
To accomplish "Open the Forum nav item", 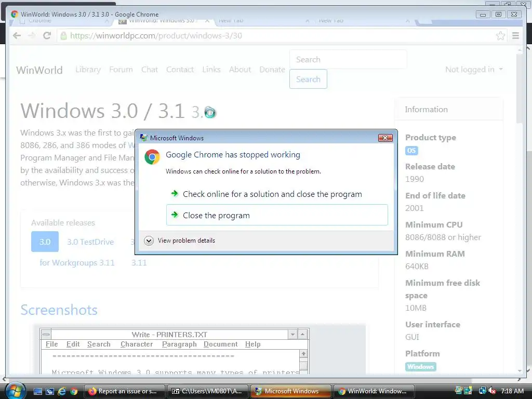I will 121,70.
